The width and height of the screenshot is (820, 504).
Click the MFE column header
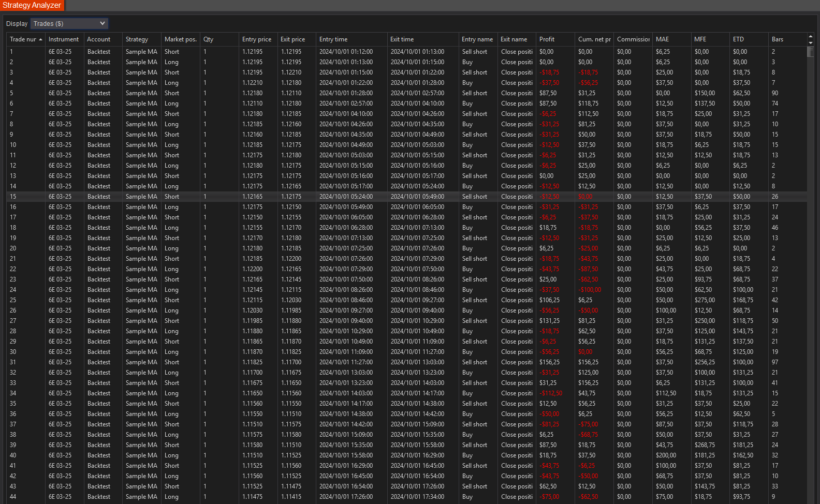tap(711, 39)
